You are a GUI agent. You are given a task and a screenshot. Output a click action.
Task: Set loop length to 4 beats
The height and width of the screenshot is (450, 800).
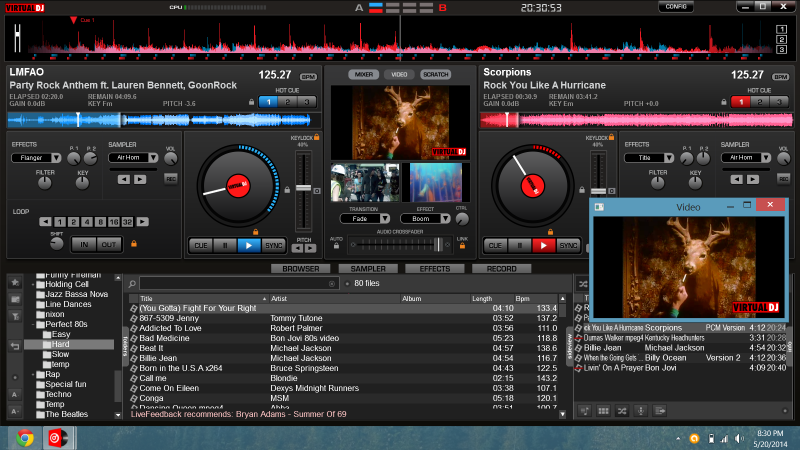click(x=87, y=222)
